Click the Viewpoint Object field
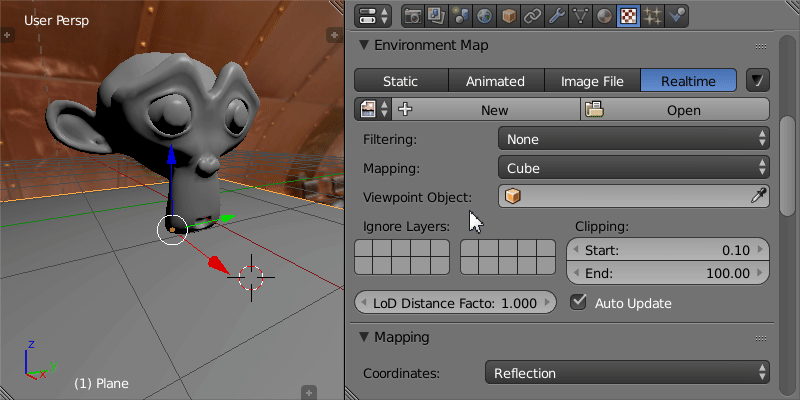 tap(634, 196)
